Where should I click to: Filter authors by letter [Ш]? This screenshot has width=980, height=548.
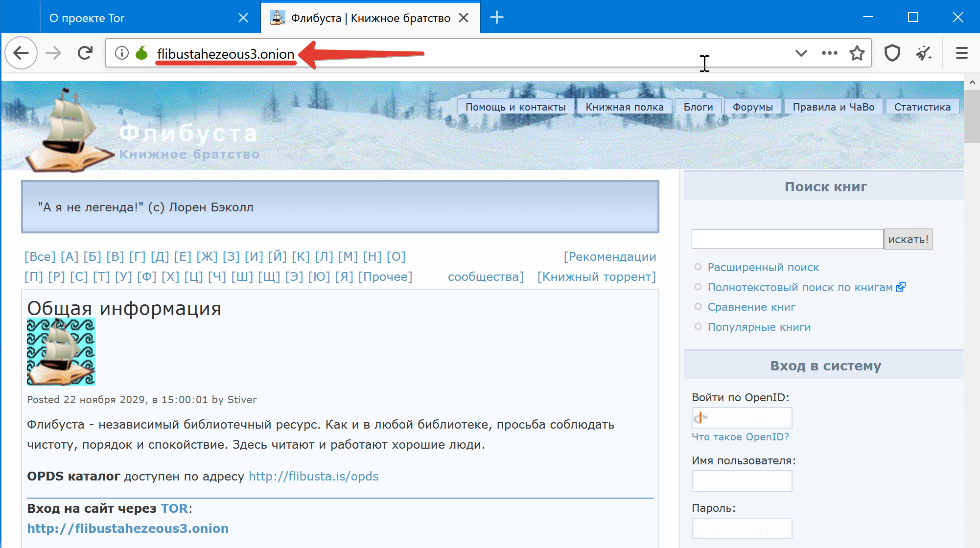[x=242, y=276]
